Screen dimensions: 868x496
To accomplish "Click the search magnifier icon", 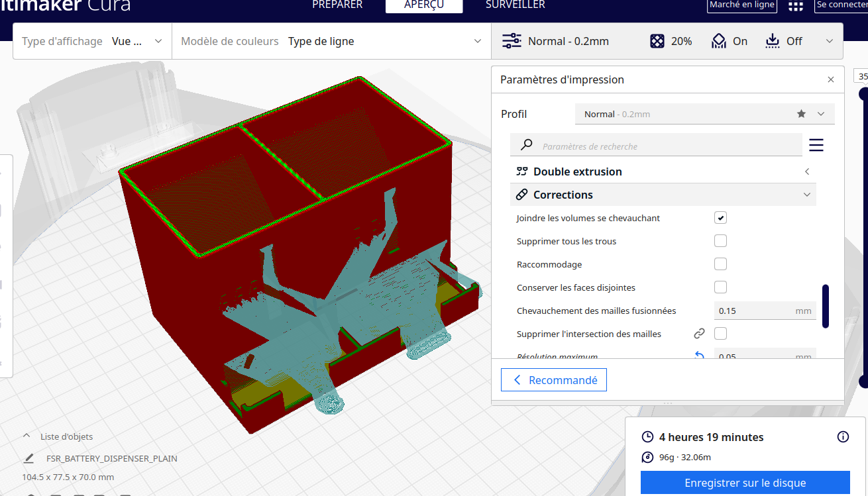I will point(527,145).
